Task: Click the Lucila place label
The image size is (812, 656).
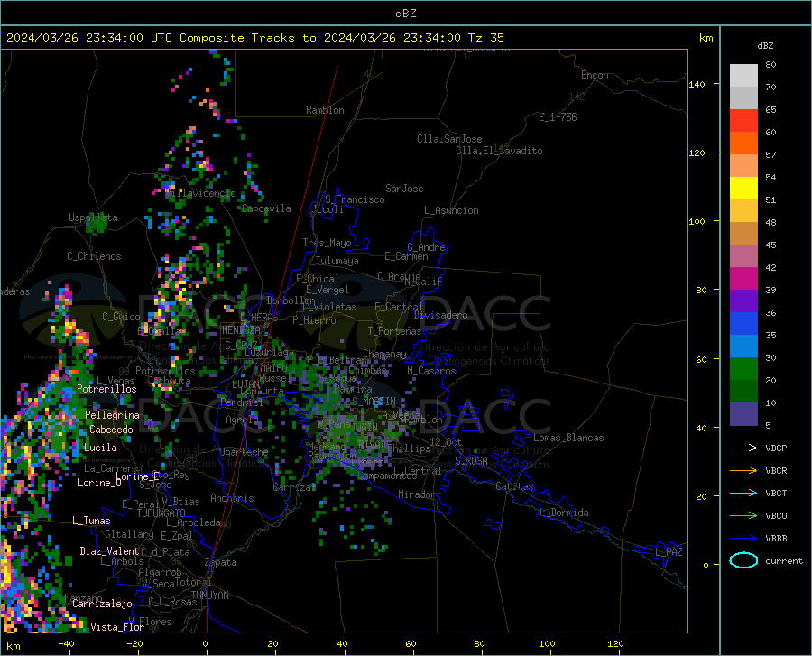Action: (x=100, y=448)
